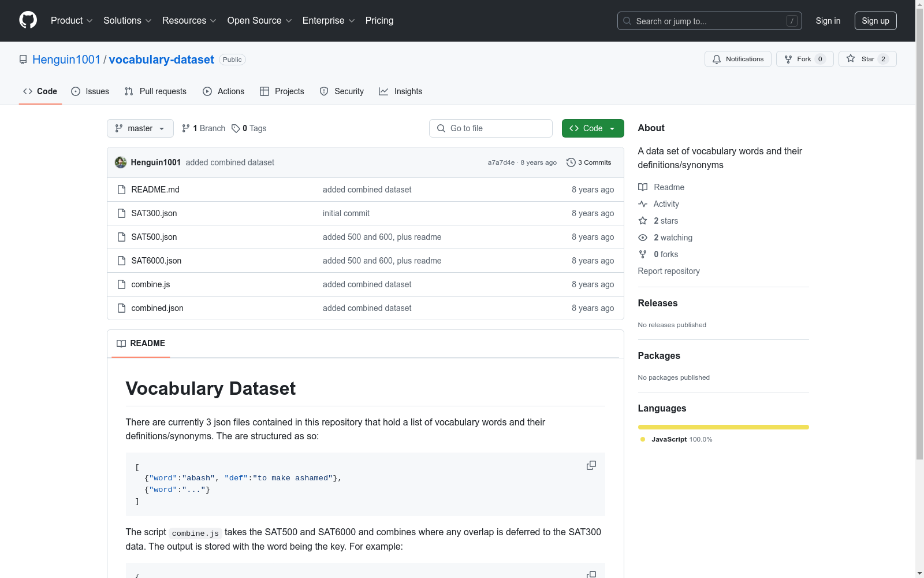Click the pulse icon beside Activity
Image resolution: width=924 pixels, height=578 pixels.
coord(643,204)
